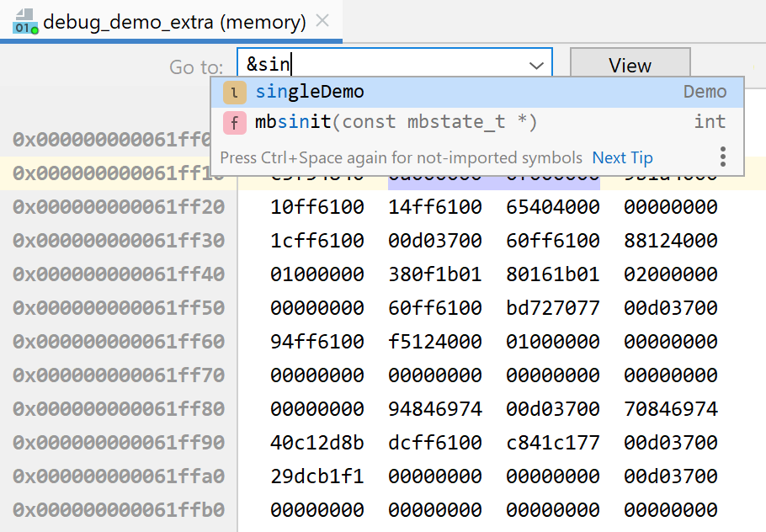Close the debug_demo_extra (memory) tab
Image resolution: width=766 pixels, height=532 pixels.
(x=322, y=21)
